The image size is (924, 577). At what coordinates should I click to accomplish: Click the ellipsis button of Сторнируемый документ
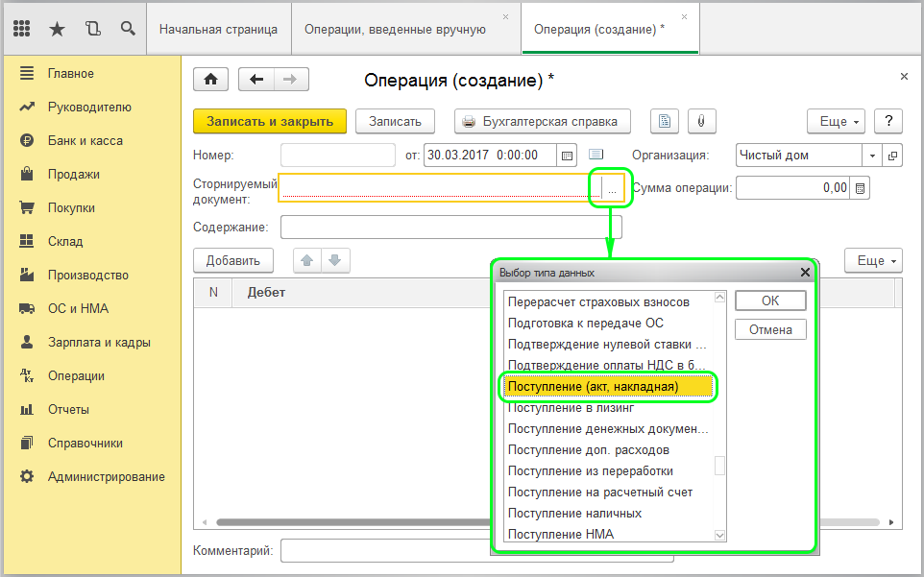point(612,189)
